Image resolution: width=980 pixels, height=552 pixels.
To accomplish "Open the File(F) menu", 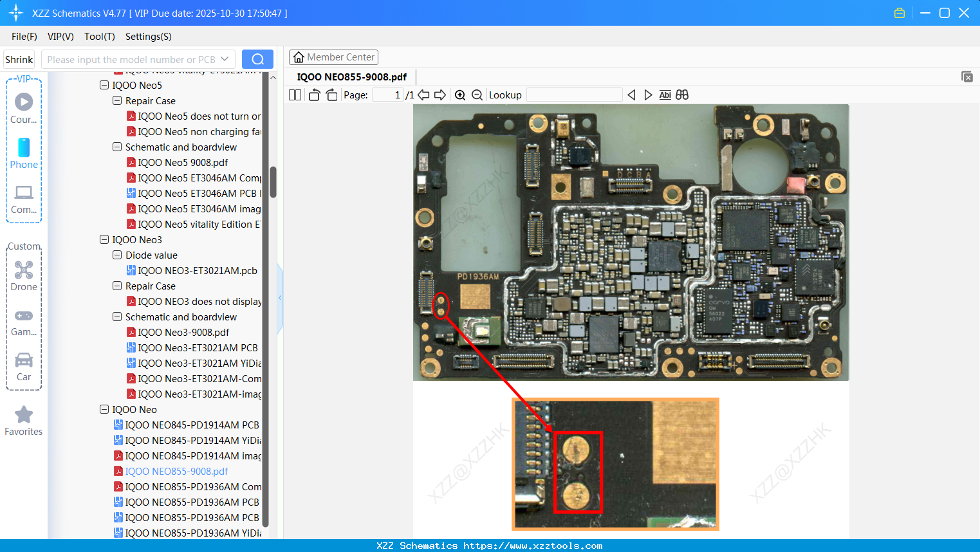I will point(24,37).
